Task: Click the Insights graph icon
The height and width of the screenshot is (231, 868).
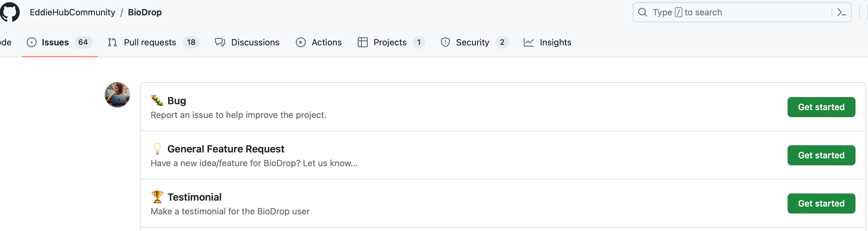Action: click(528, 43)
